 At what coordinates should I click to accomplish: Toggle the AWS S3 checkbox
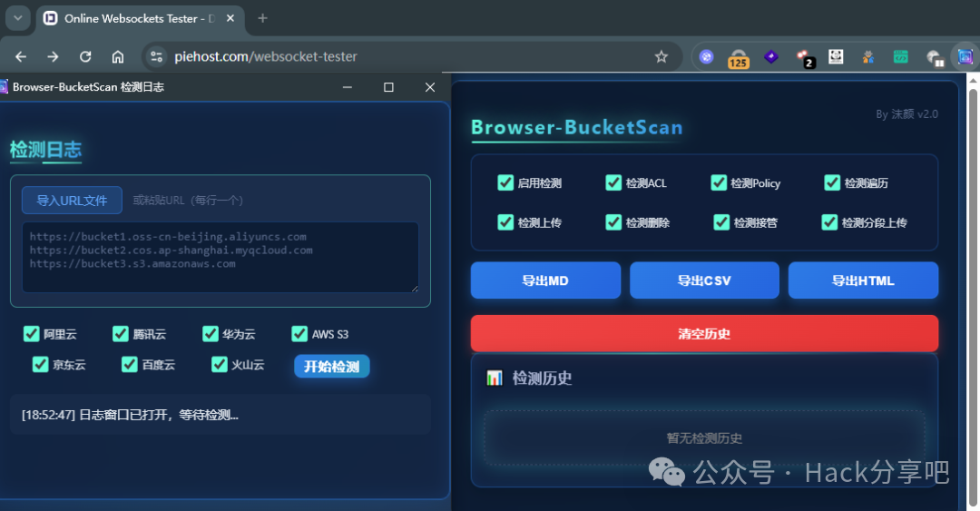pos(300,334)
